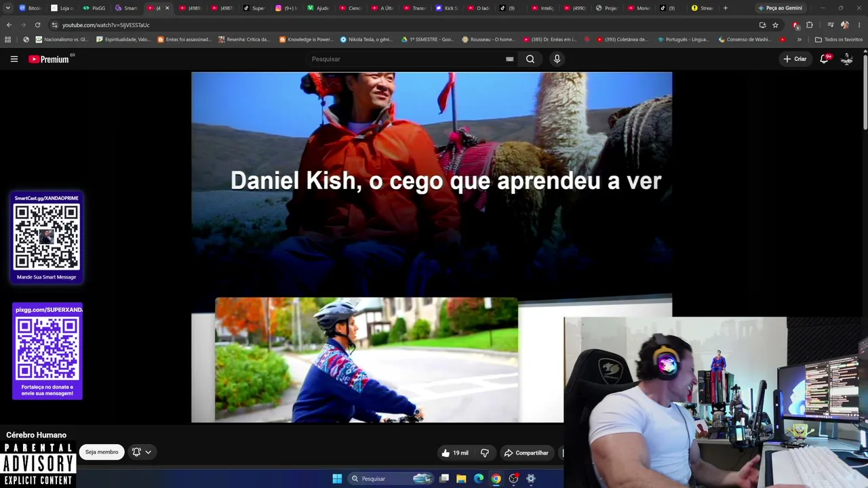The image size is (868, 488).
Task: Open the media controls icon in toolbar
Action: [830, 25]
